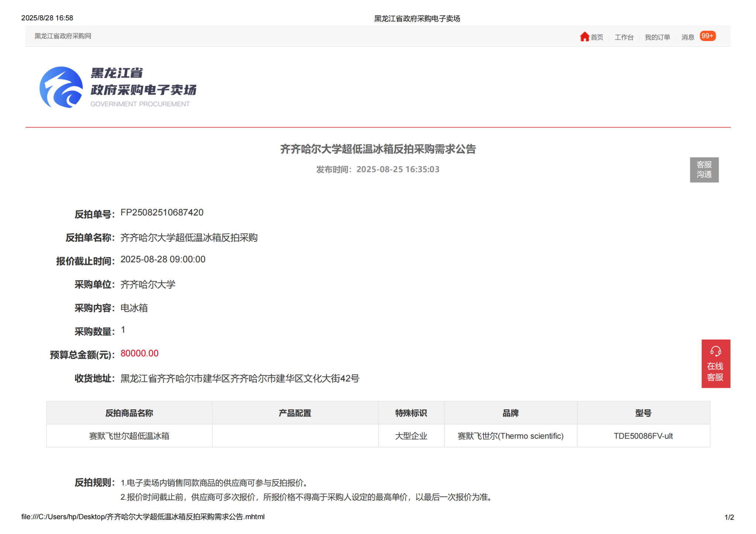Click the 黑龙江省政府采购网 link
The width and height of the screenshot is (756, 534).
tap(63, 36)
